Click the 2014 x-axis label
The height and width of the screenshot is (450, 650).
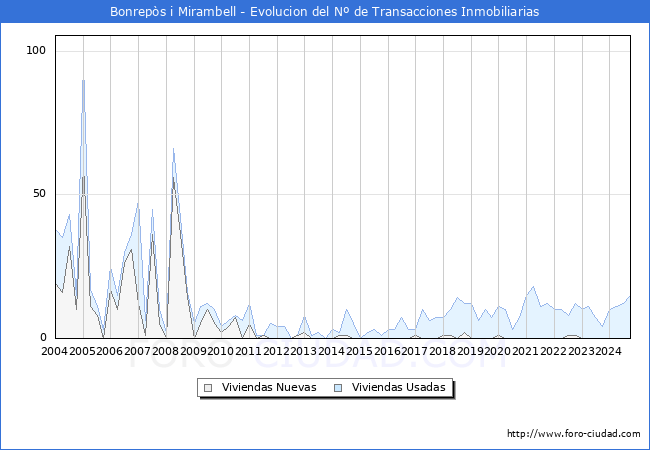point(331,351)
